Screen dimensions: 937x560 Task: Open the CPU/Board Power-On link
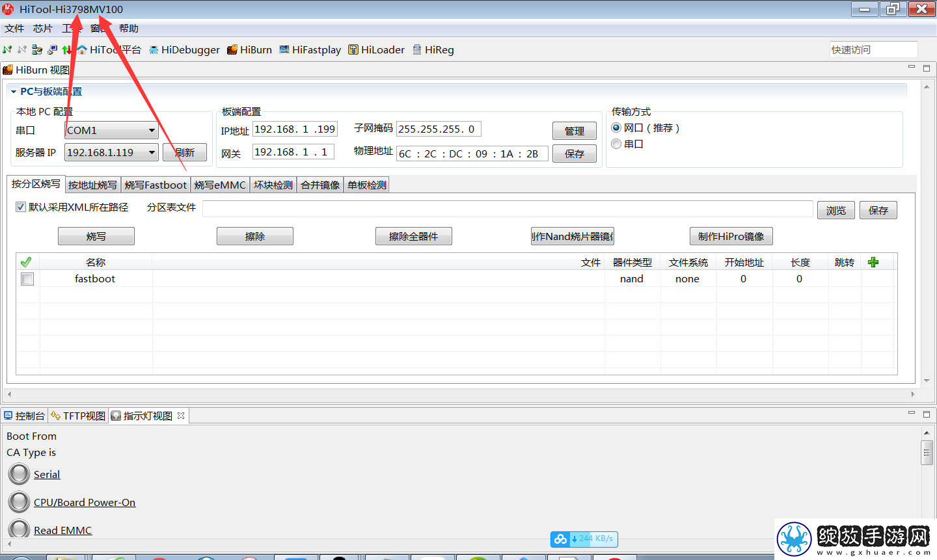pos(85,502)
